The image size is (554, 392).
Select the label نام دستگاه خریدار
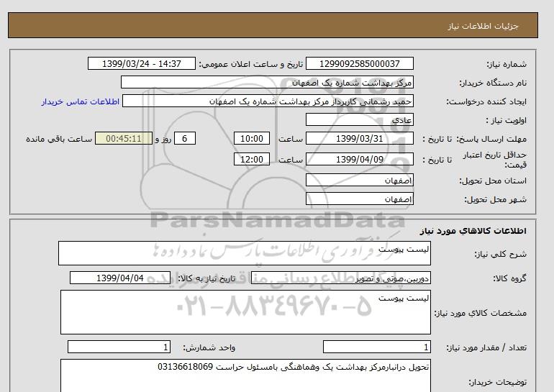pos(493,83)
